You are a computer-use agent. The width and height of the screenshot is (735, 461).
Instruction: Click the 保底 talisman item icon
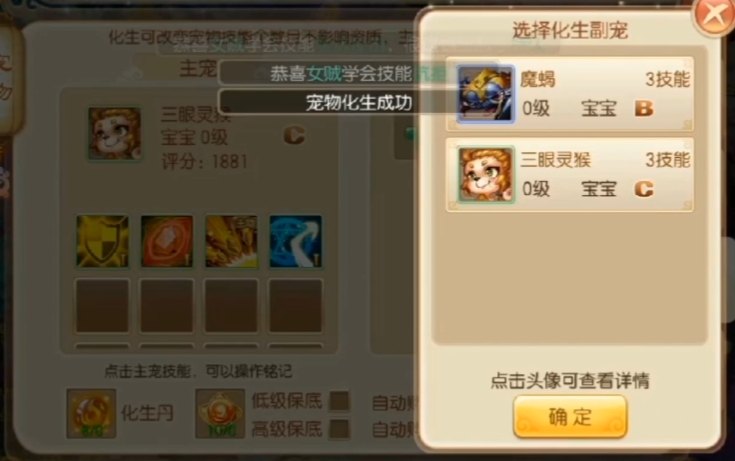pyautogui.click(x=220, y=413)
